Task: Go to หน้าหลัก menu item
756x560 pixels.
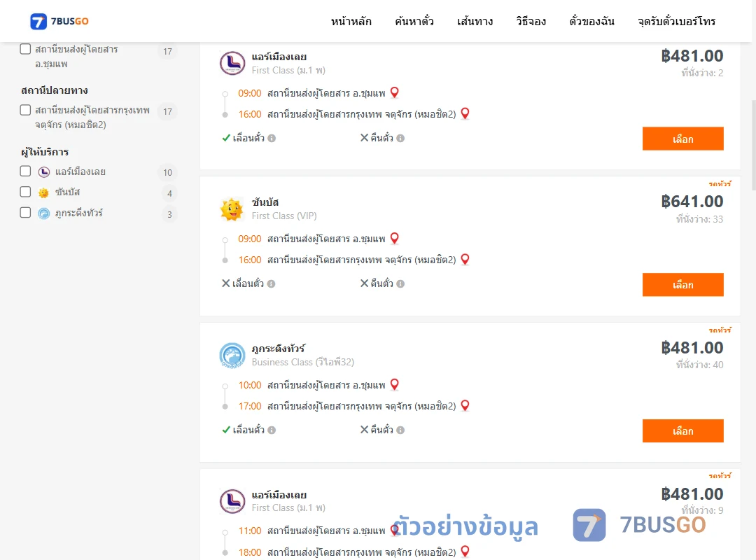Action: (351, 21)
